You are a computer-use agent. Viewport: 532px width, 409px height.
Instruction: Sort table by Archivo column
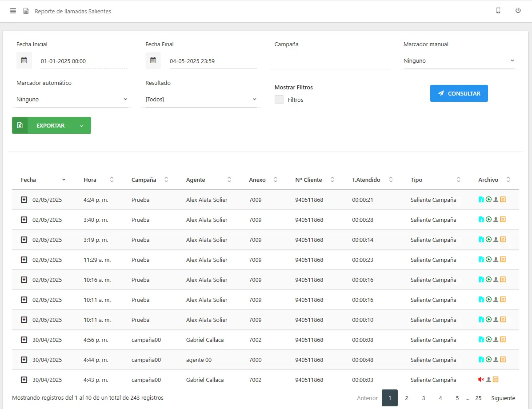tap(494, 180)
